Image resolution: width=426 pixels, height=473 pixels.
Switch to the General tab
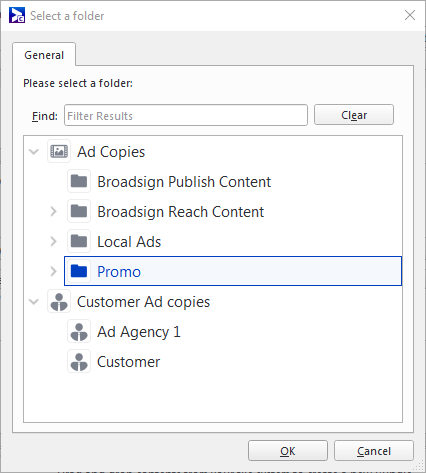point(44,55)
